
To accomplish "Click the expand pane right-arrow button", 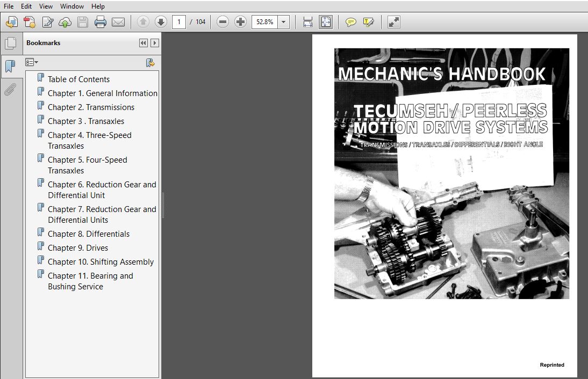I will (x=154, y=43).
